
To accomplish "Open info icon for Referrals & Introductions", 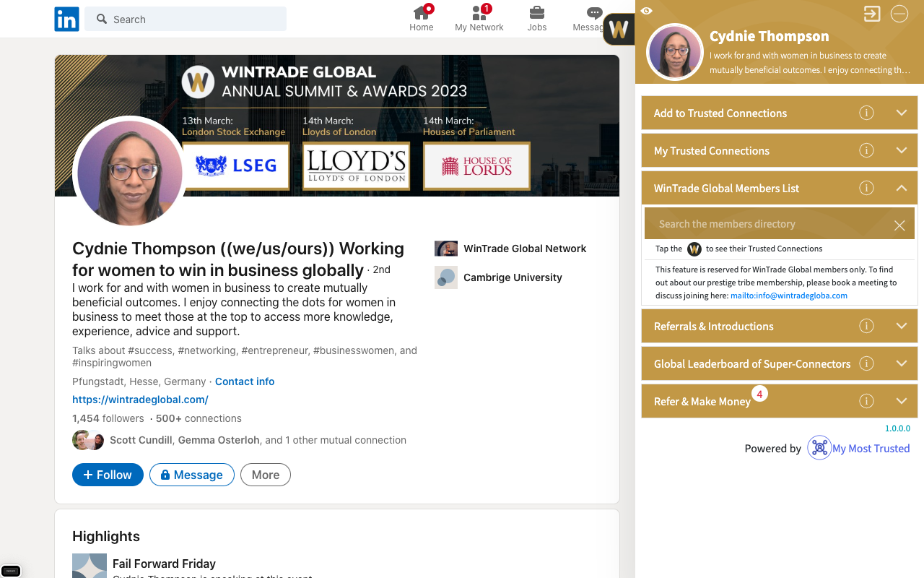I will coord(866,326).
